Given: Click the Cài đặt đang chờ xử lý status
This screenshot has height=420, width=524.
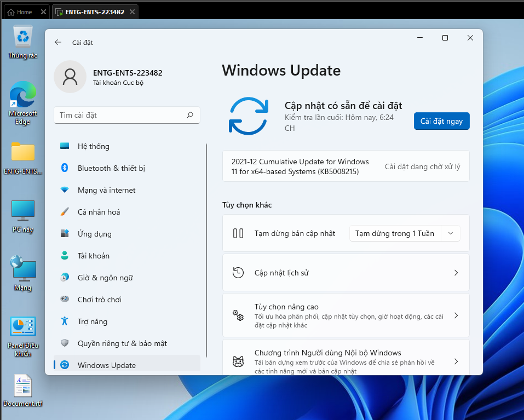Looking at the screenshot, I should [x=422, y=166].
